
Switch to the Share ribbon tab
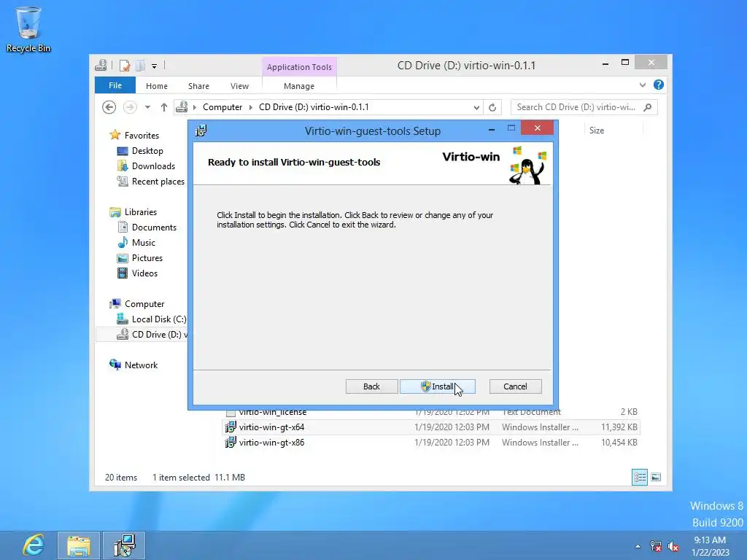[x=198, y=86]
